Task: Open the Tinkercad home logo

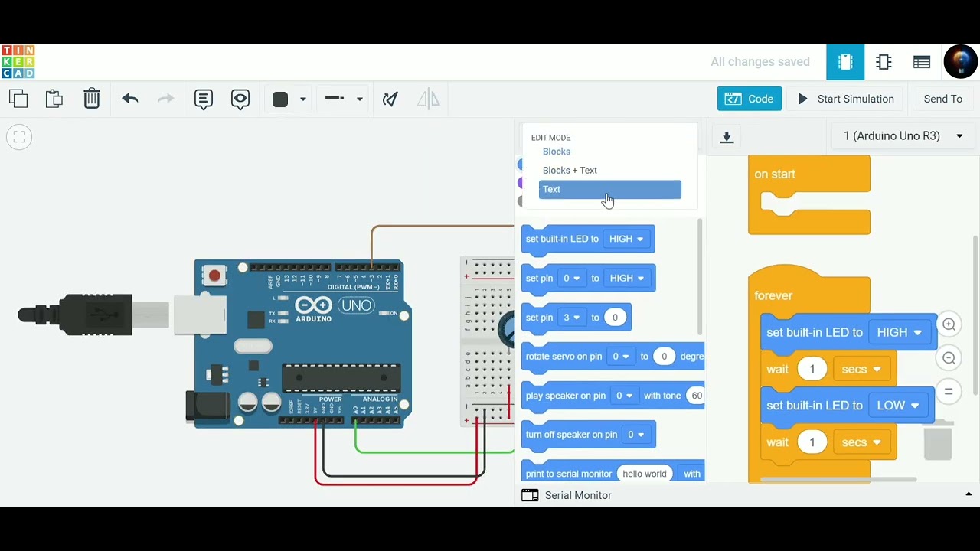Action: click(x=18, y=62)
